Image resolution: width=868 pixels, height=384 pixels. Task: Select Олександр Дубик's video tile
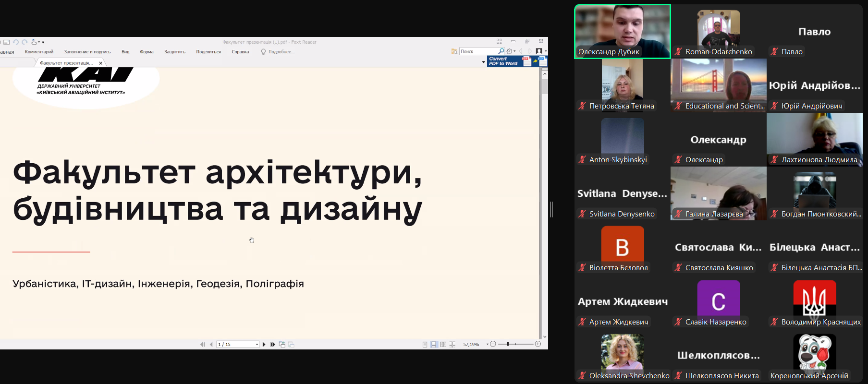click(622, 31)
